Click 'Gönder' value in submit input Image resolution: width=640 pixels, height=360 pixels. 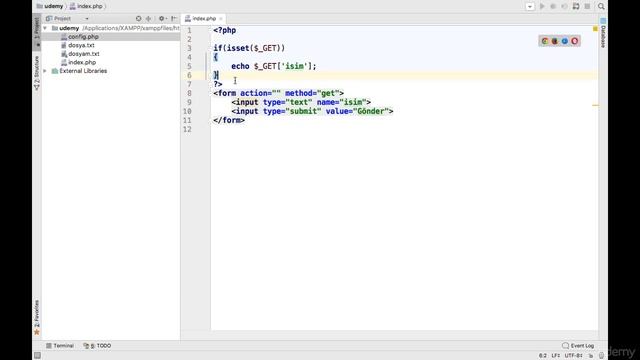(x=371, y=111)
